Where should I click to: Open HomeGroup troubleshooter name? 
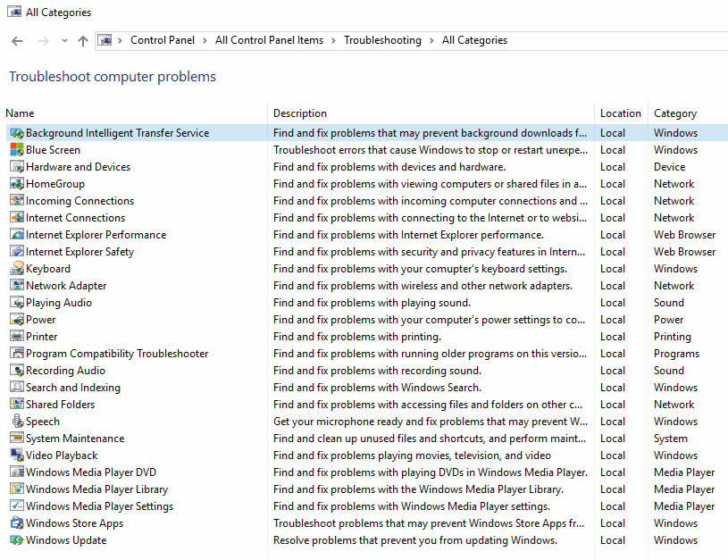[x=55, y=184]
